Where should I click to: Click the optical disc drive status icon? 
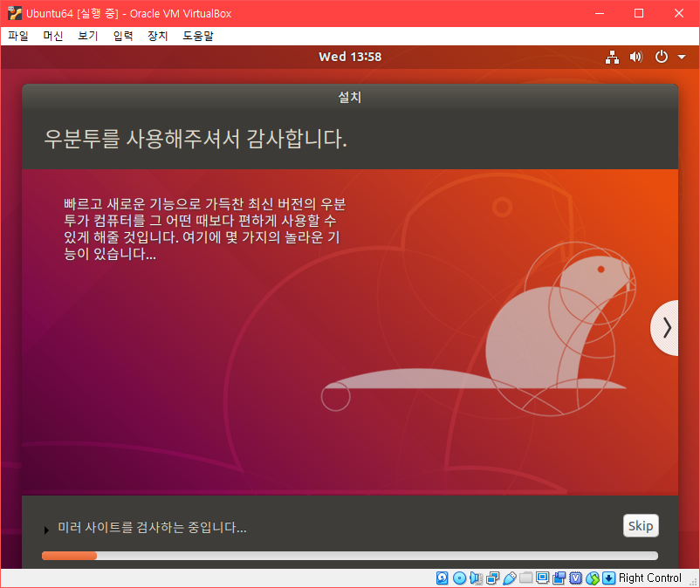point(459,578)
